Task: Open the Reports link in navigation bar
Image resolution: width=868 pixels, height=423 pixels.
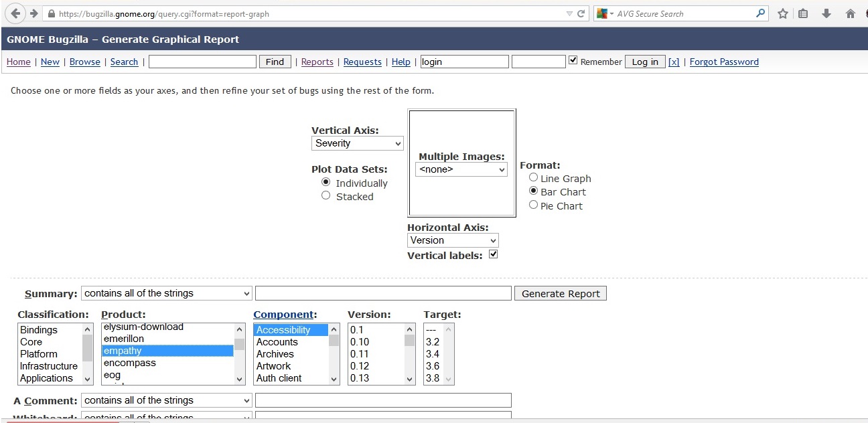Action: click(317, 62)
